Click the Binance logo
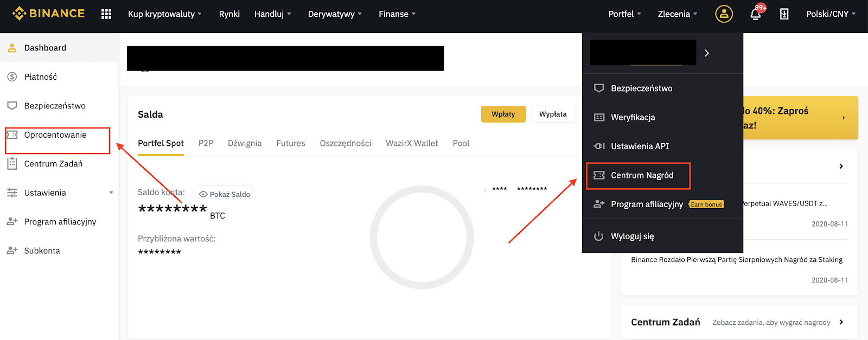Image resolution: width=868 pixels, height=340 pixels. pyautogui.click(x=48, y=14)
